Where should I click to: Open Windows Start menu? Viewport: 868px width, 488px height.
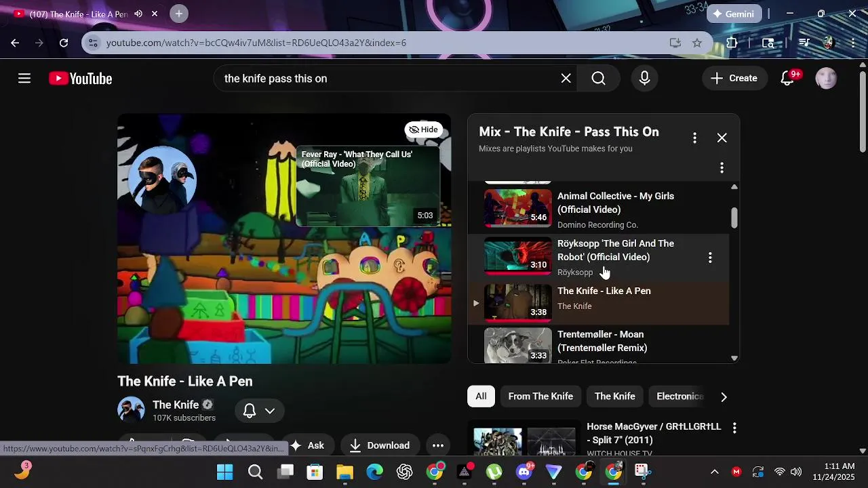[x=224, y=472]
